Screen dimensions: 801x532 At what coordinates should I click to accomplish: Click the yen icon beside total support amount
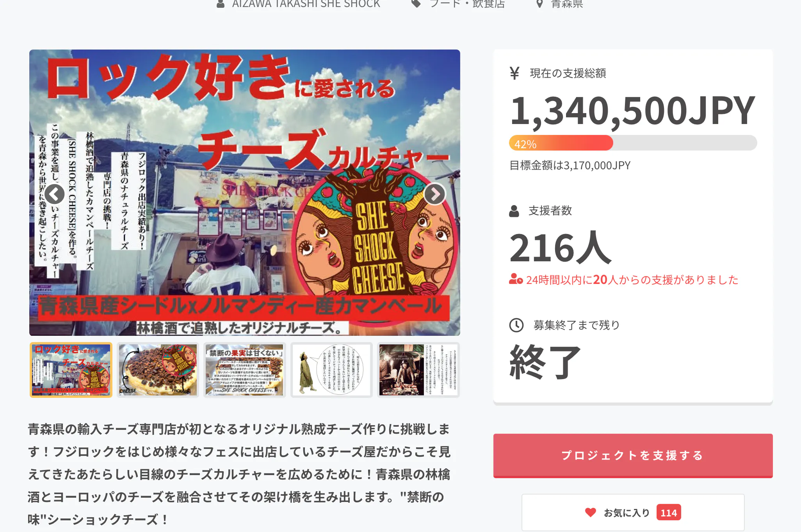pyautogui.click(x=514, y=73)
